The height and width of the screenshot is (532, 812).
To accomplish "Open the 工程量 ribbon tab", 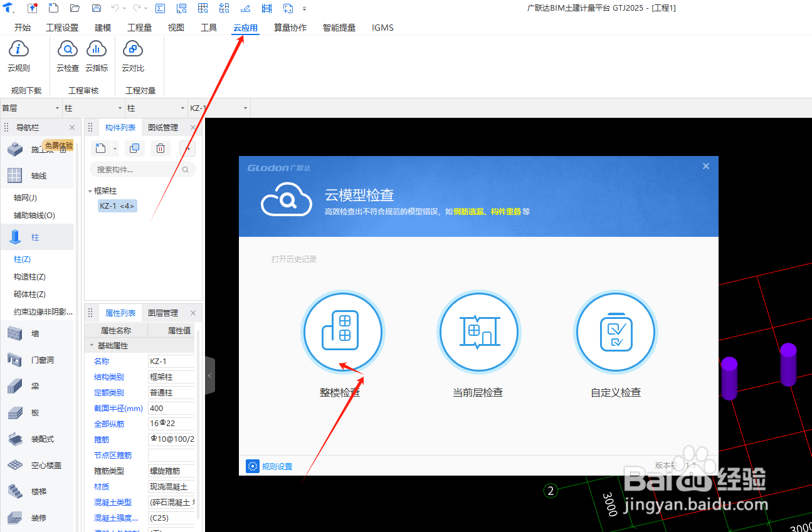I will (140, 28).
